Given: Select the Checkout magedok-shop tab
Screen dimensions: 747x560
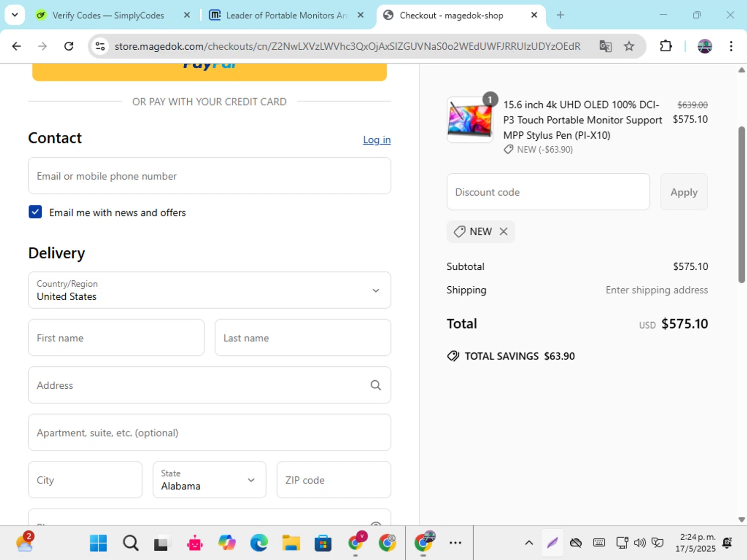Looking at the screenshot, I should click(x=451, y=15).
